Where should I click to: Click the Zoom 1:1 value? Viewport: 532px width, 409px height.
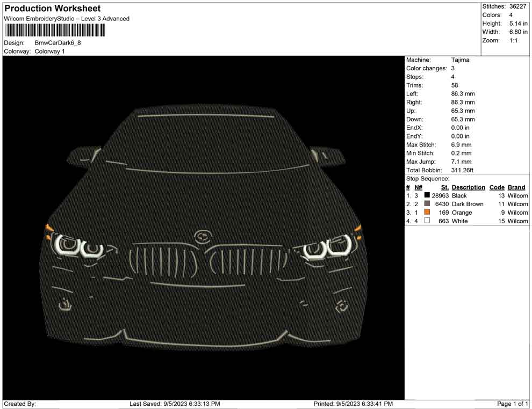pyautogui.click(x=514, y=41)
